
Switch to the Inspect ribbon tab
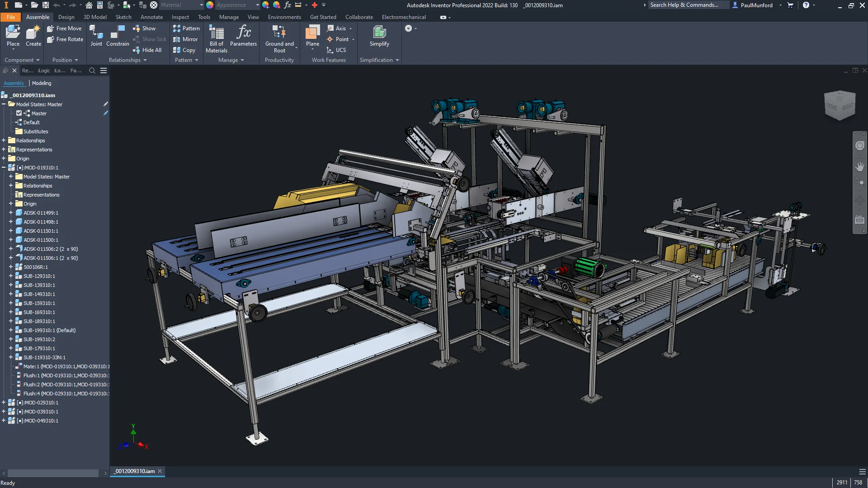[x=180, y=17]
